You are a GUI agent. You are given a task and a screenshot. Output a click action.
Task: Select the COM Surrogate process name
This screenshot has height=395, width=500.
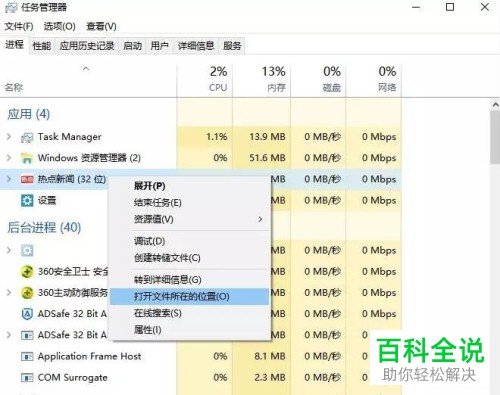click(x=73, y=378)
